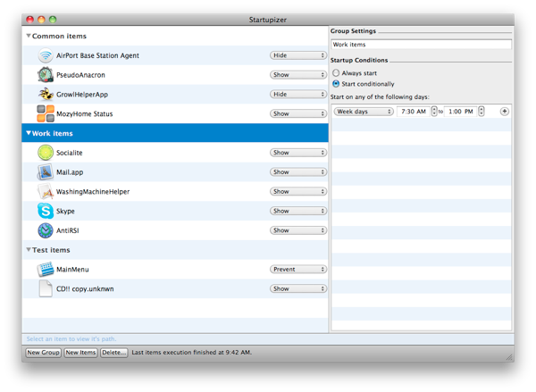This screenshot has width=536, height=392.
Task: Click the Common items group heading
Action: tap(59, 36)
